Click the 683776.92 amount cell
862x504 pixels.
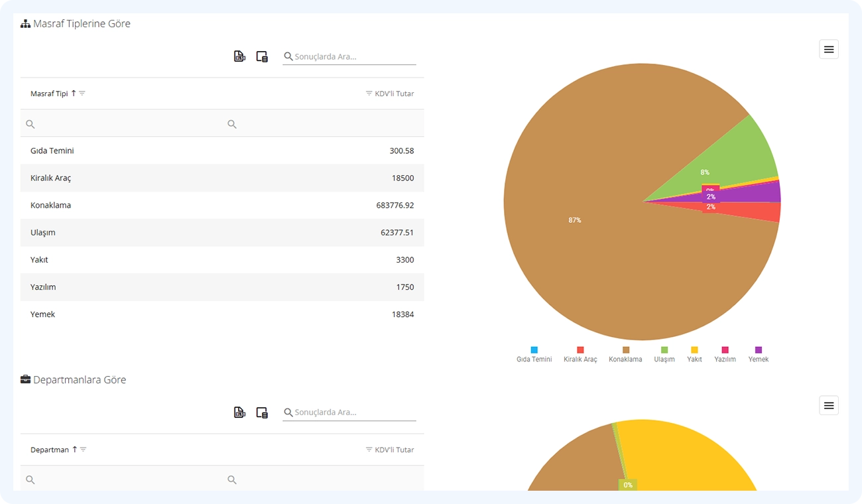pyautogui.click(x=395, y=205)
